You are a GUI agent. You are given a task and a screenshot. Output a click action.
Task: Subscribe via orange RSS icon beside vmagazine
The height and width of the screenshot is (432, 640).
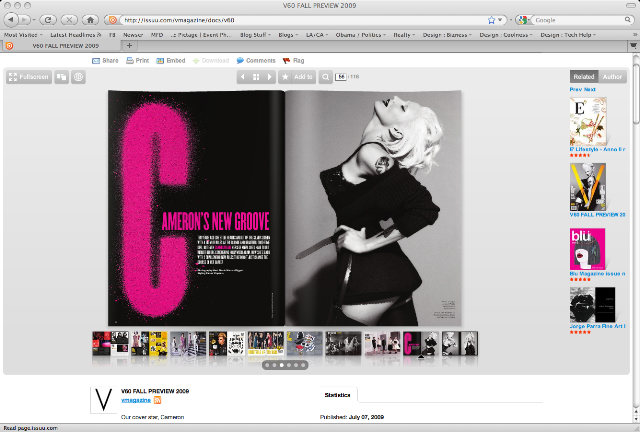tap(158, 400)
